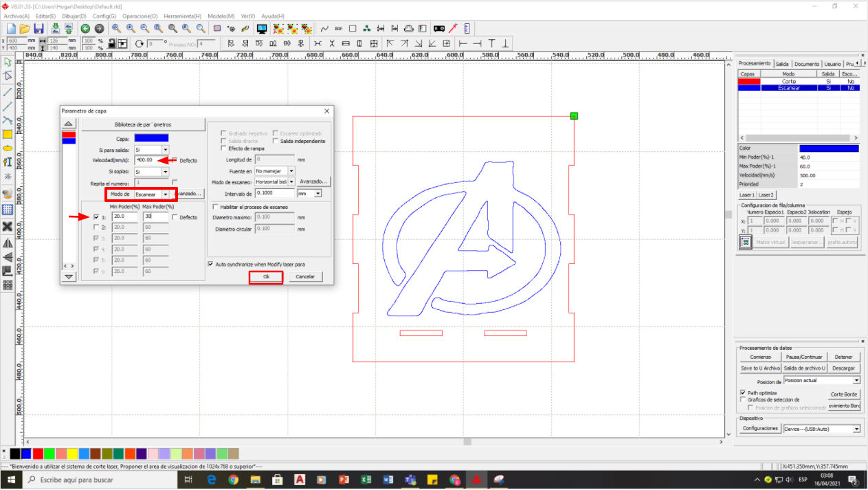Click the laser pointer icon in toolbar
The image size is (868, 490).
click(x=454, y=29)
